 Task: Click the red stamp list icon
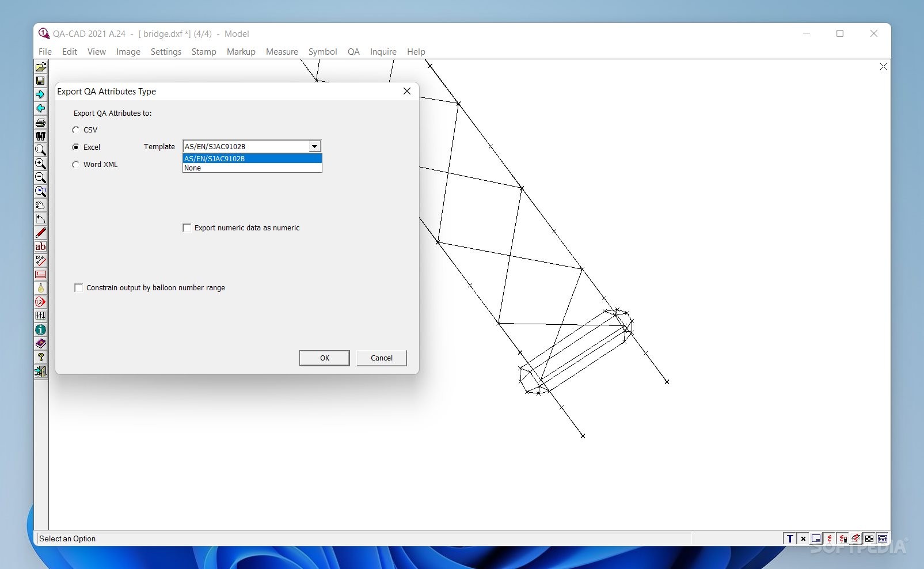click(x=40, y=275)
